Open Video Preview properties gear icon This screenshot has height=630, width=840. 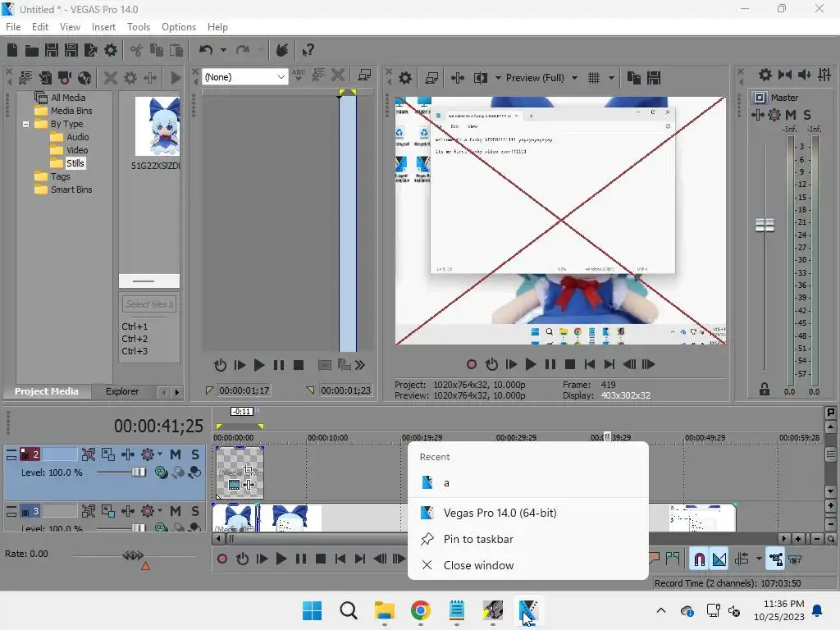point(405,78)
